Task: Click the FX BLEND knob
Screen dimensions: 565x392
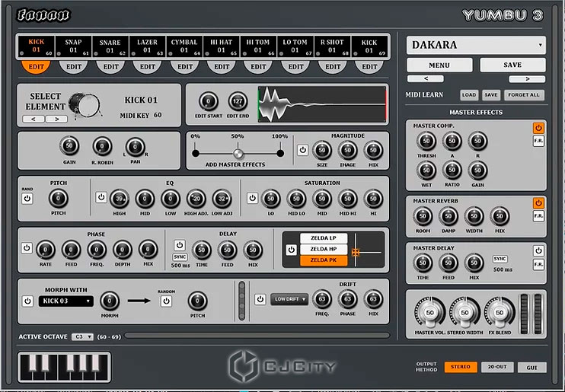Action: pyautogui.click(x=500, y=313)
